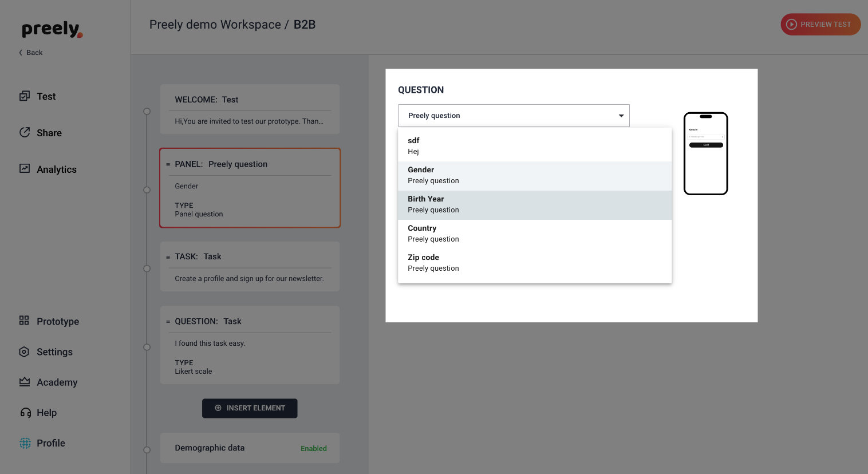Click the timeline node beside Demographic data
The width and height of the screenshot is (868, 474).
(147, 450)
